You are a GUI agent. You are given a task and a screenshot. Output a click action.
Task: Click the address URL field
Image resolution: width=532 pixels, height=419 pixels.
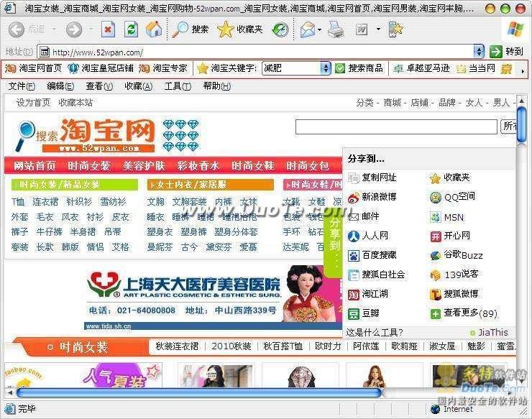257,52
